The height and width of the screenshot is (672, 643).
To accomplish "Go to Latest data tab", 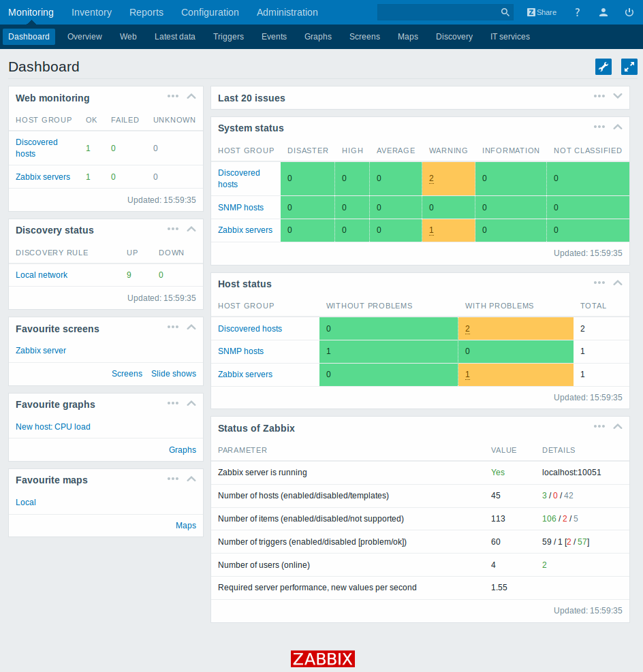I will point(175,37).
